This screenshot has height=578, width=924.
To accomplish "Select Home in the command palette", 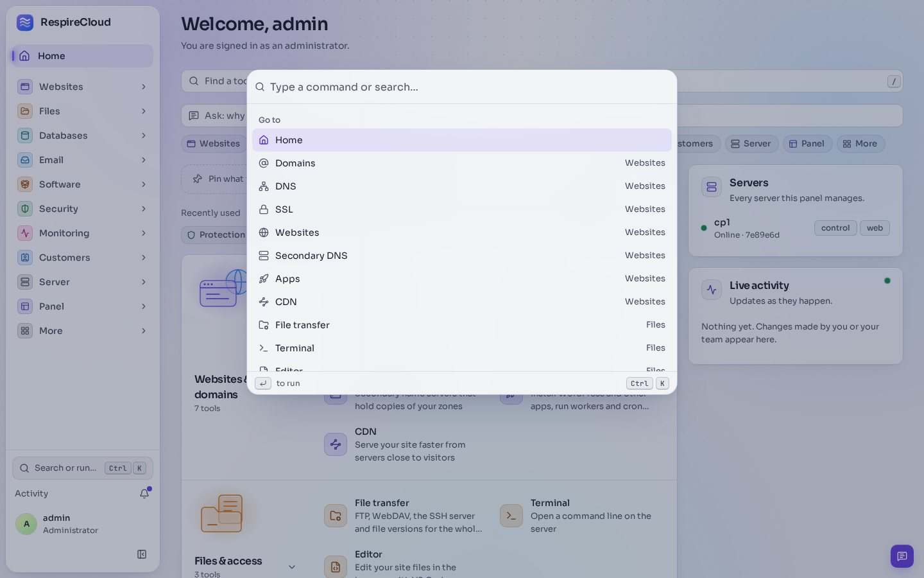I will [462, 140].
